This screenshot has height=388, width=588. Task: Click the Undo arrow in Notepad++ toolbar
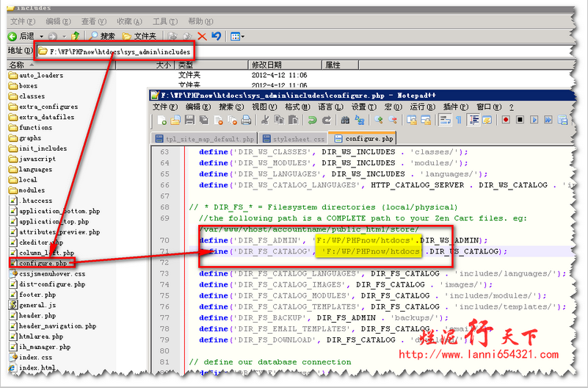313,120
